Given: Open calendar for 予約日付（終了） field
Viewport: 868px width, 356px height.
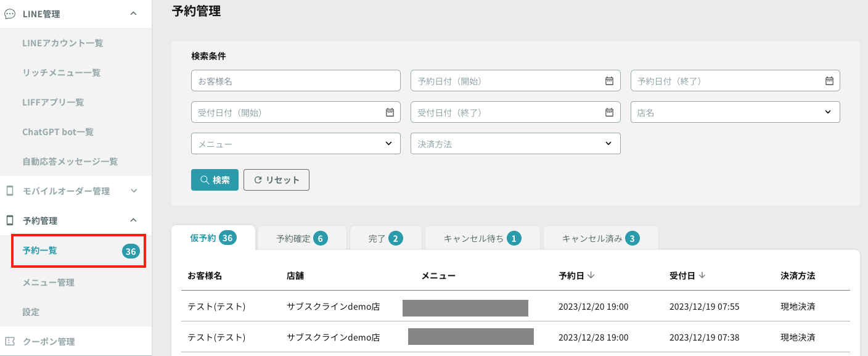Looking at the screenshot, I should coord(829,80).
